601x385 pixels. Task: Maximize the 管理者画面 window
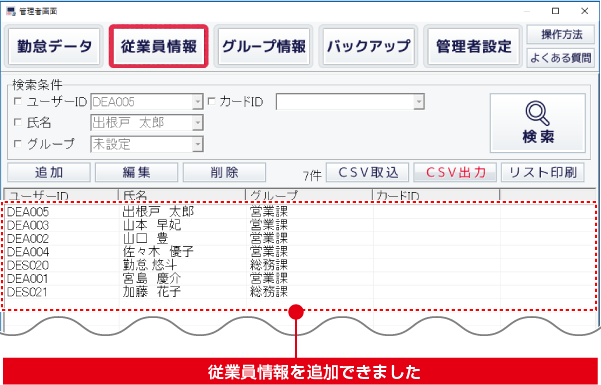(555, 11)
